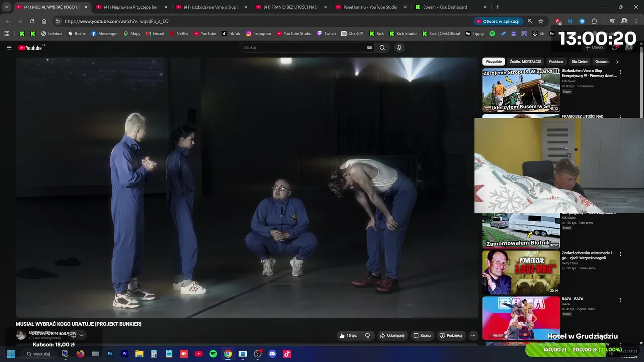The width and height of the screenshot is (644, 362).
Task: Dislike the video with thumbs down
Action: [x=368, y=335]
